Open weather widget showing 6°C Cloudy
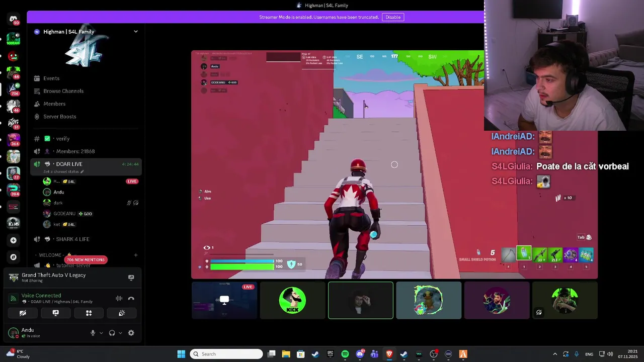Image resolution: width=644 pixels, height=362 pixels. pyautogui.click(x=18, y=354)
